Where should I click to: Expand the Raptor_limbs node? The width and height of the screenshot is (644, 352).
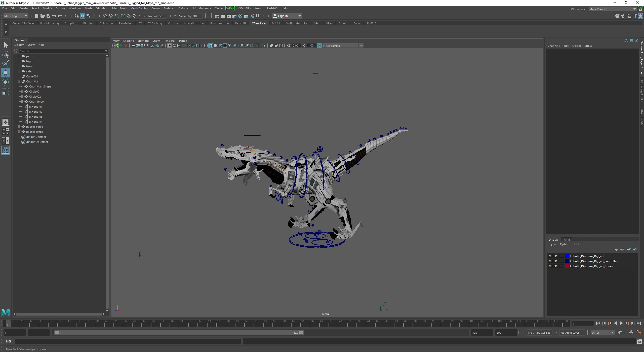point(19,132)
